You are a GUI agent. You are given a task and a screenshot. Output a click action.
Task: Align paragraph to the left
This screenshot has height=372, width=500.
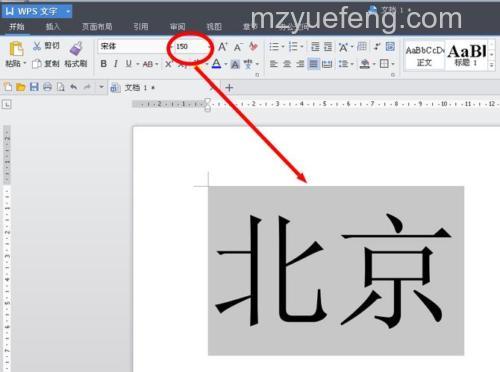click(x=274, y=64)
